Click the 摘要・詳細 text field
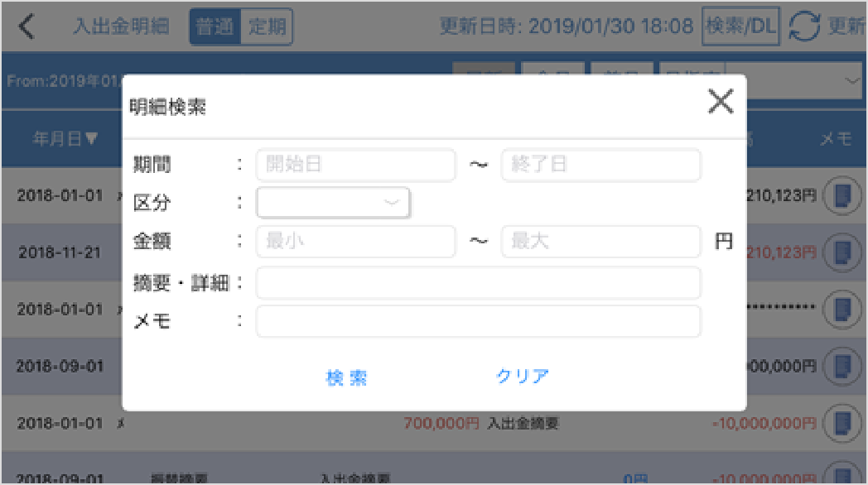The width and height of the screenshot is (868, 485). pos(478,282)
